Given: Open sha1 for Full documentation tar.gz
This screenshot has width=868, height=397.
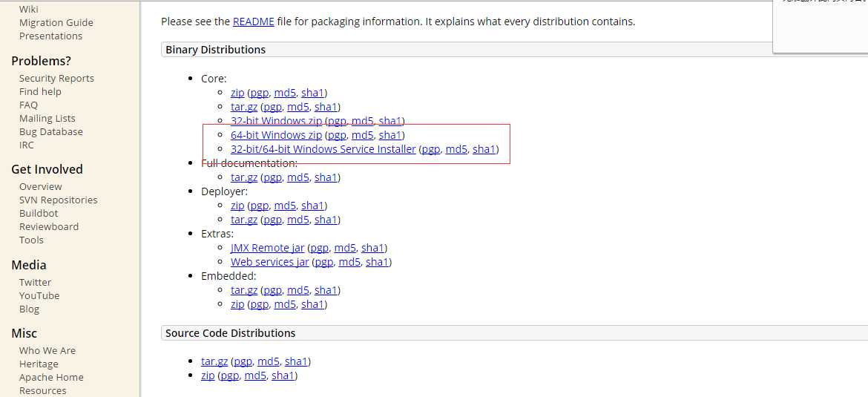Looking at the screenshot, I should click(326, 178).
